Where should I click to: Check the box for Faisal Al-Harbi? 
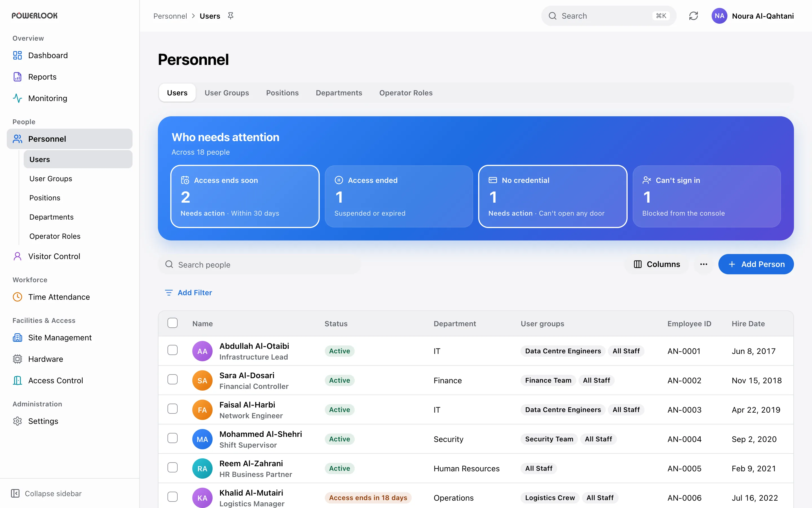173,409
